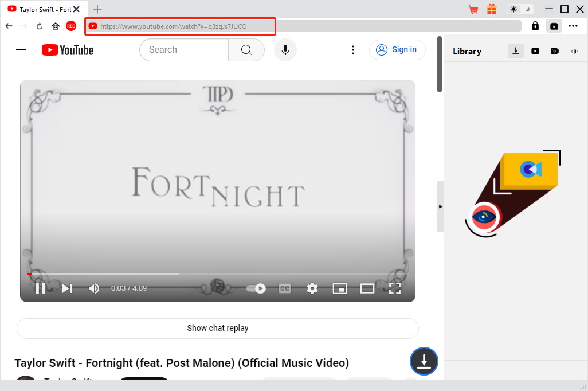Viewport: 588px width, 391px height.
Task: Open the gift box icon
Action: tap(492, 9)
